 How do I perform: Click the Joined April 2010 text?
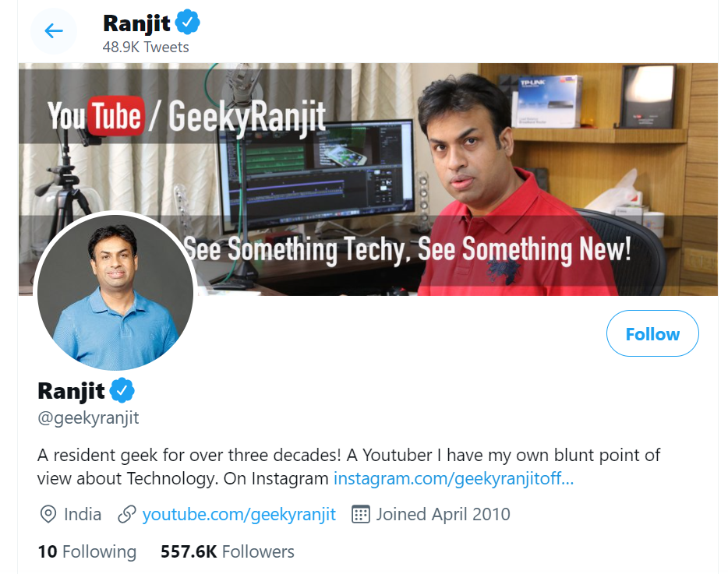(x=443, y=514)
